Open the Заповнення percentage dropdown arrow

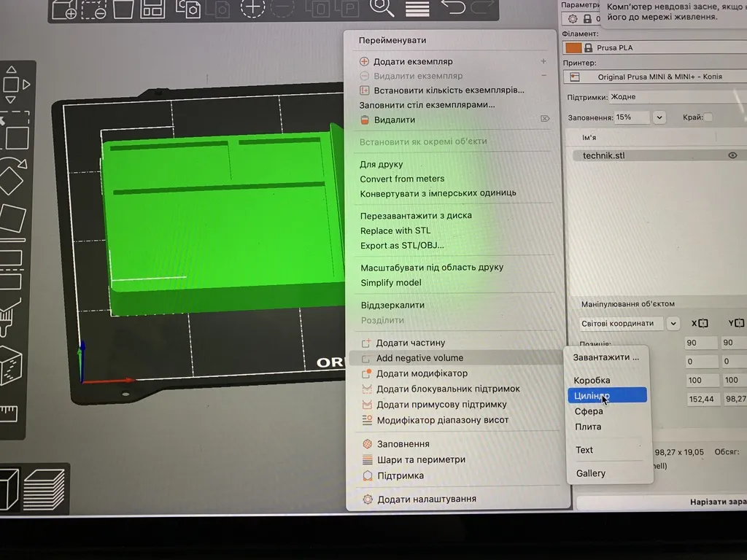click(x=659, y=117)
